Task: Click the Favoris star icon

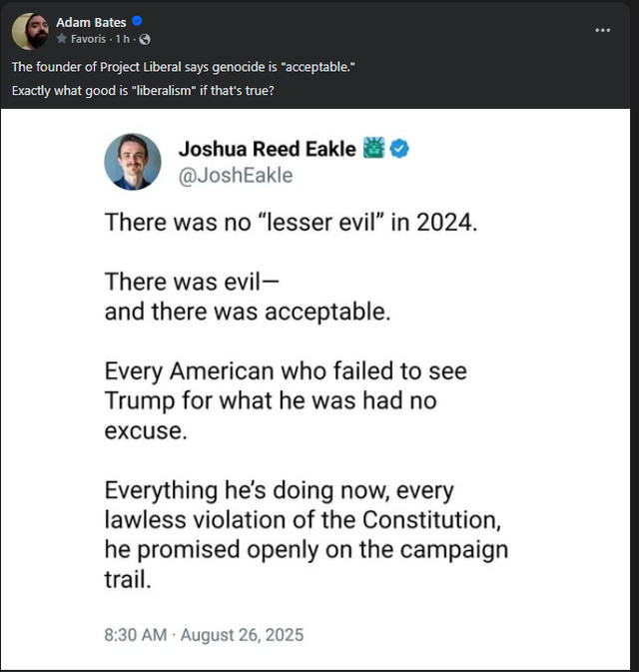Action: [62, 39]
